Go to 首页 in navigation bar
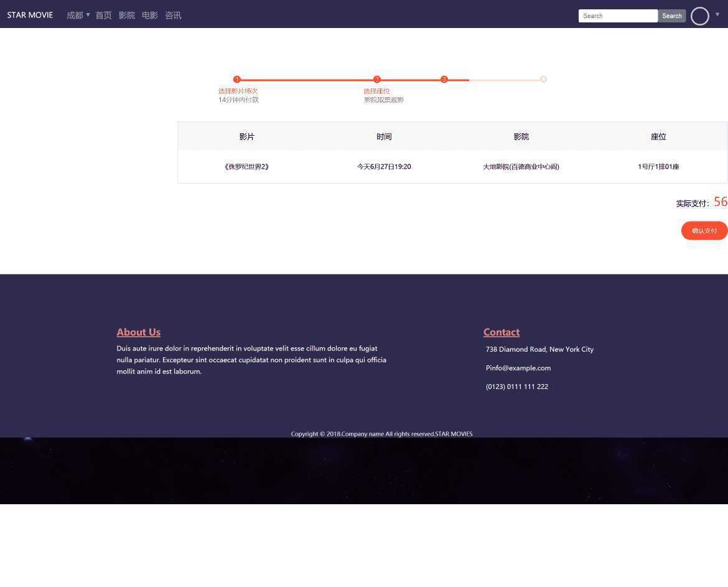The height and width of the screenshot is (587, 728). 103,15
